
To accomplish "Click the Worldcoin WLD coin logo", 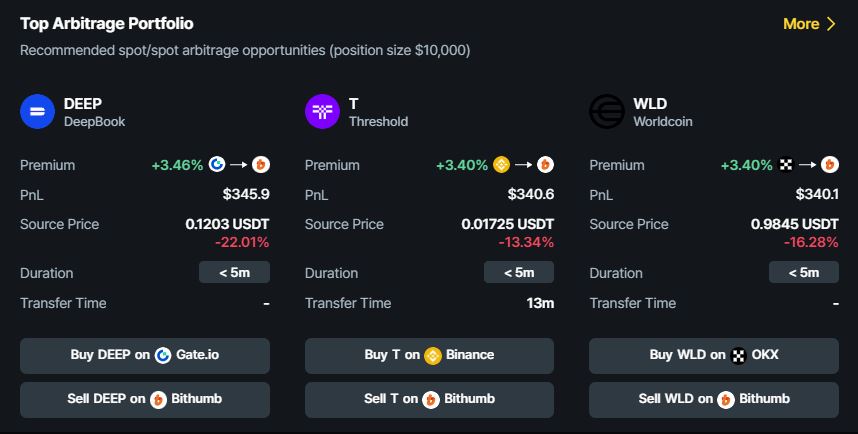I will point(607,112).
